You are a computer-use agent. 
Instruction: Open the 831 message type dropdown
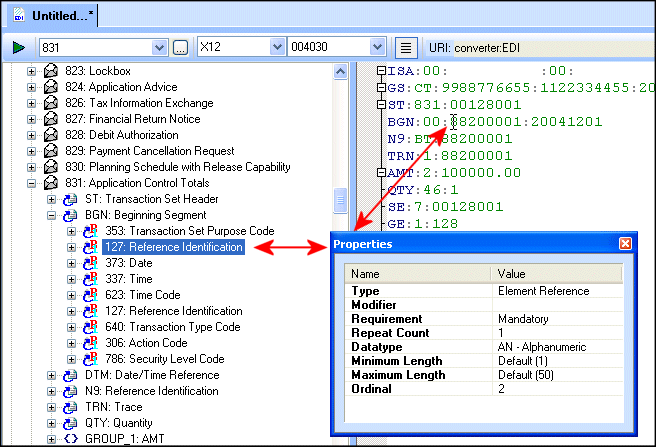(158, 47)
